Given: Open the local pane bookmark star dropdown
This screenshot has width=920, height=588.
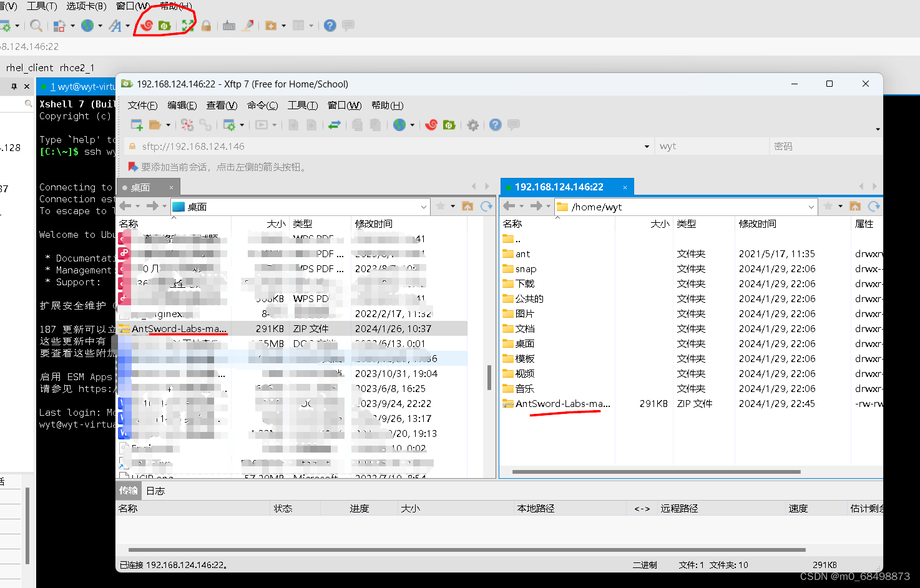Looking at the screenshot, I should [453, 207].
